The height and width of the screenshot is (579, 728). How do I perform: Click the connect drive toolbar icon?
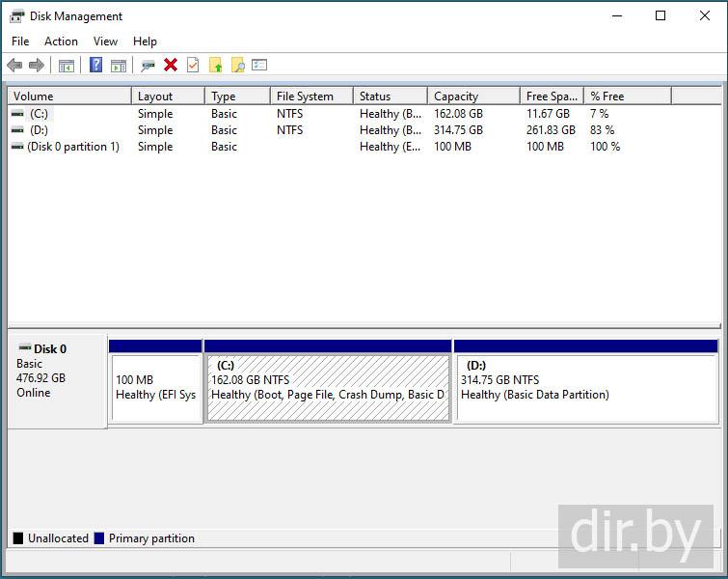click(x=148, y=65)
